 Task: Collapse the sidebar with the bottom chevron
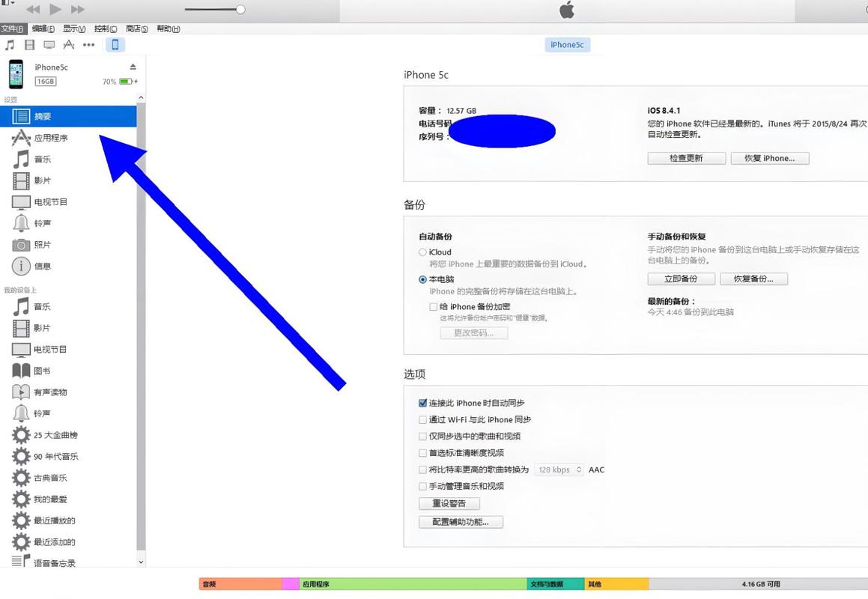(140, 562)
